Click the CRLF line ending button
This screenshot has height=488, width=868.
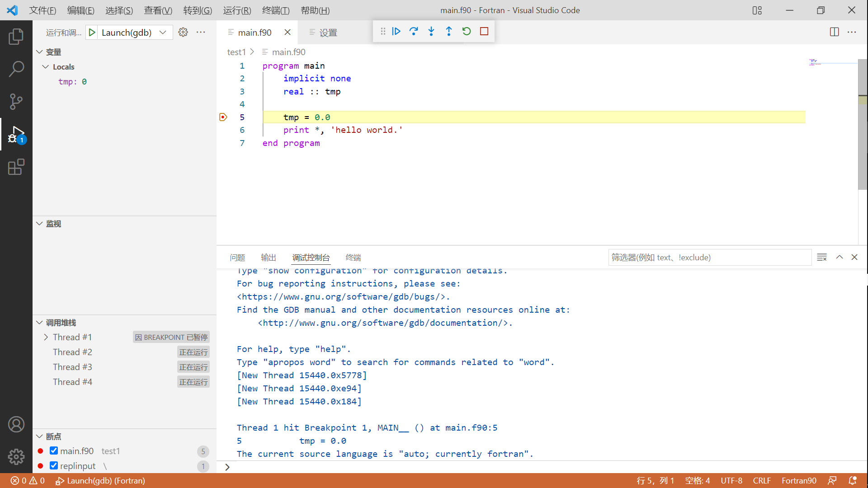pyautogui.click(x=762, y=480)
